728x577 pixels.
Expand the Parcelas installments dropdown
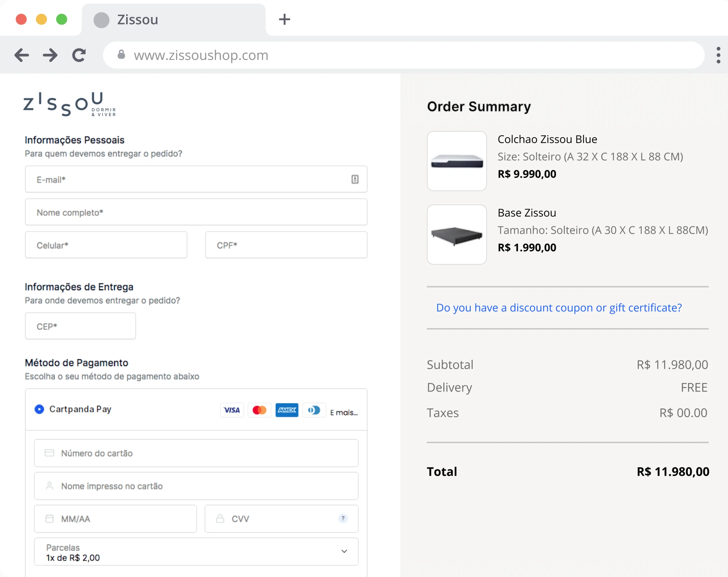tap(344, 551)
